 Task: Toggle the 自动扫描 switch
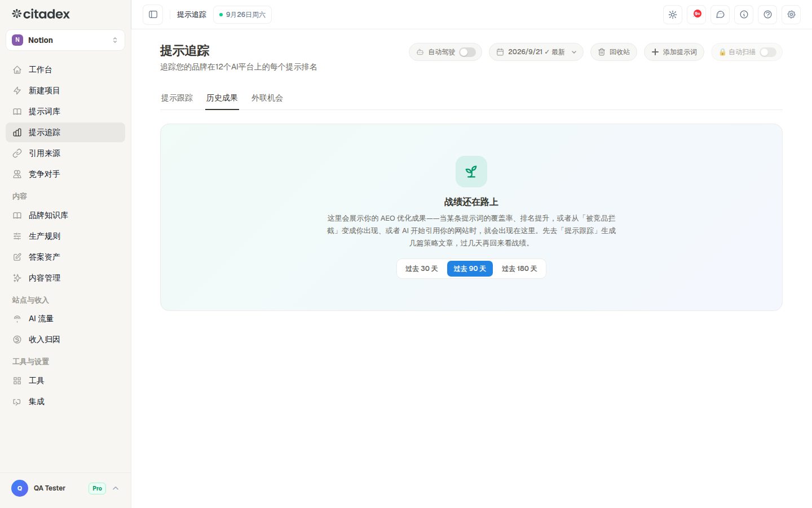click(767, 52)
